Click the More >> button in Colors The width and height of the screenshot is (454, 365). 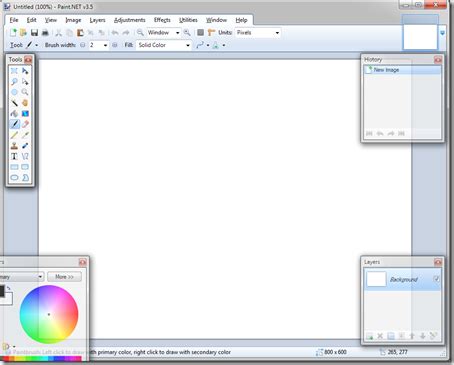pyautogui.click(x=64, y=277)
